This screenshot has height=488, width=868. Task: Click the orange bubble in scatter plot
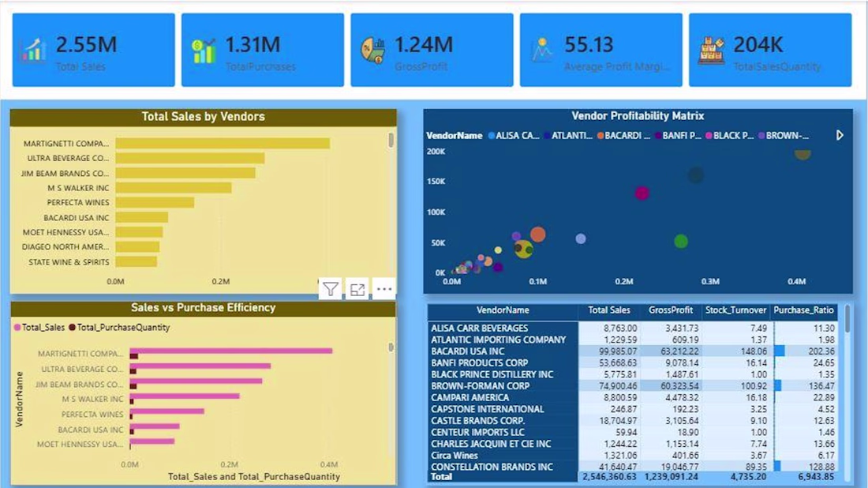coord(537,235)
